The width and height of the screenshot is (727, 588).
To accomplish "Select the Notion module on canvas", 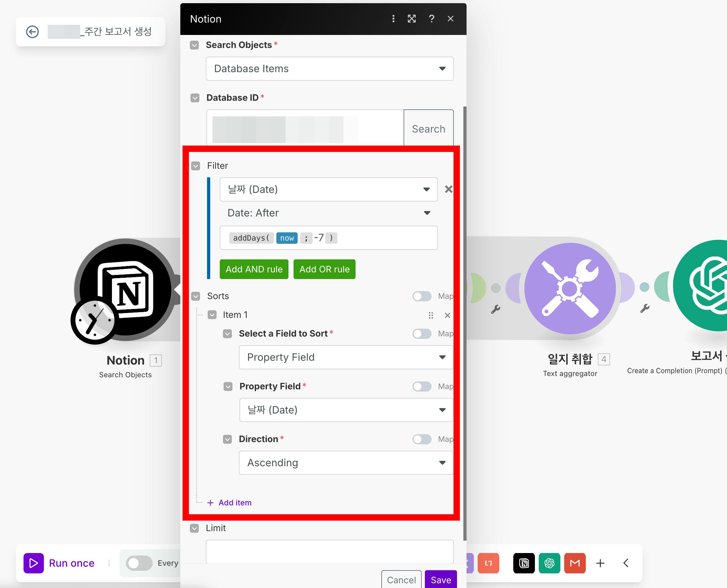I will [125, 290].
